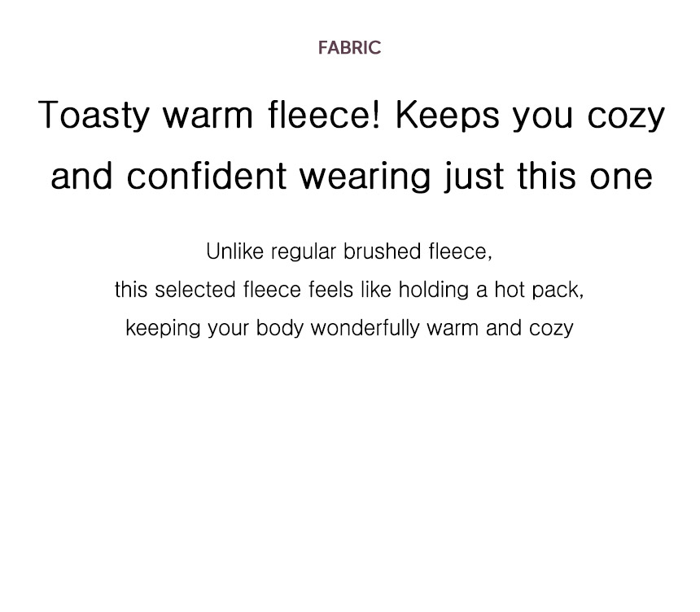This screenshot has width=700, height=612.
Task: Click the word "body" in the last line
Action: (x=280, y=328)
